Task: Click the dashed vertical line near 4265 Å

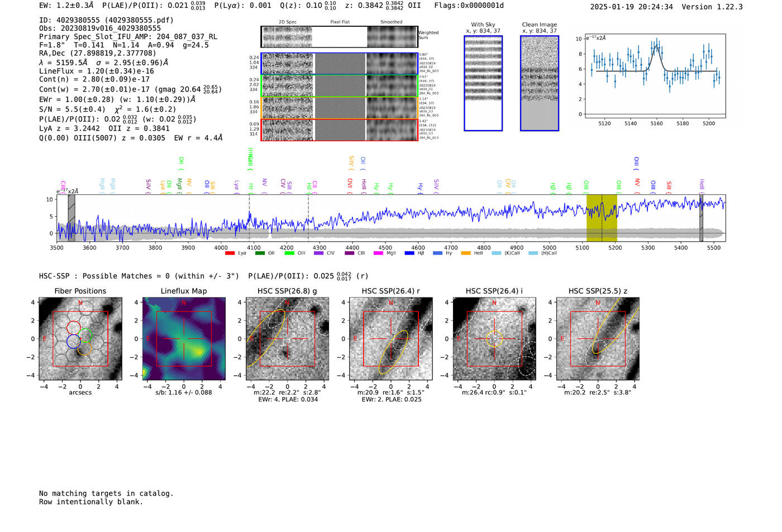Action: pos(308,218)
